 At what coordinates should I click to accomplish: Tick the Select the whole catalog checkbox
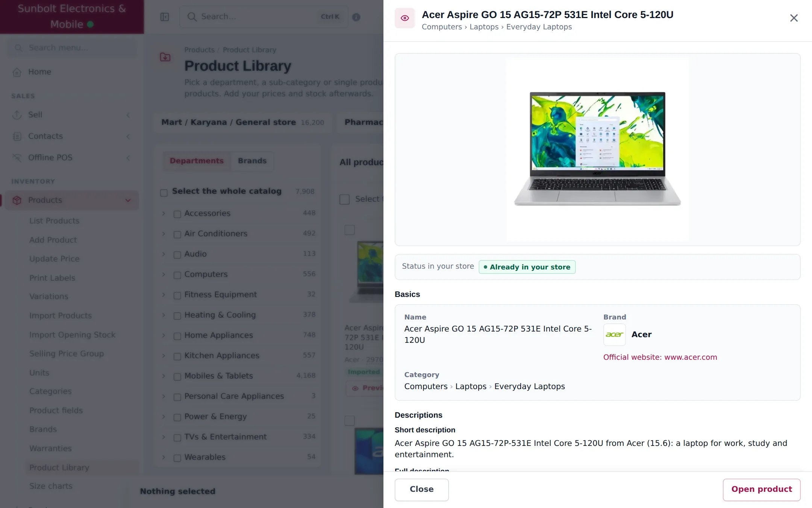pyautogui.click(x=164, y=193)
